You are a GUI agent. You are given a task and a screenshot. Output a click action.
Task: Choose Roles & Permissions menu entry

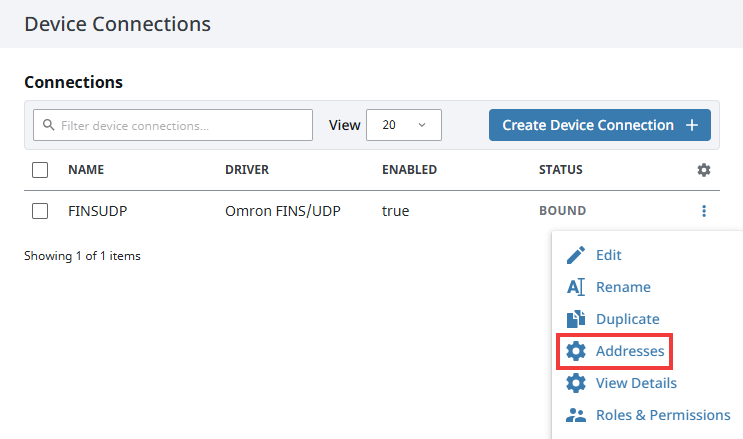662,415
